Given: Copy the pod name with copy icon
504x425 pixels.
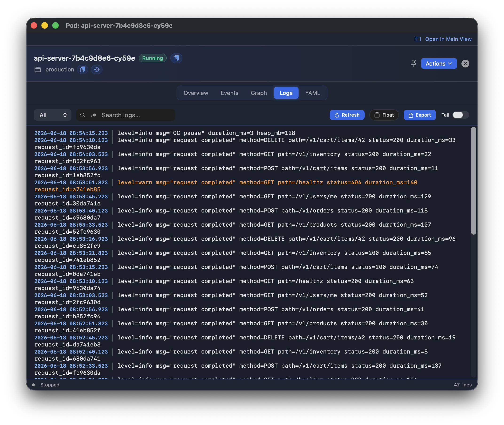Looking at the screenshot, I should (x=176, y=58).
